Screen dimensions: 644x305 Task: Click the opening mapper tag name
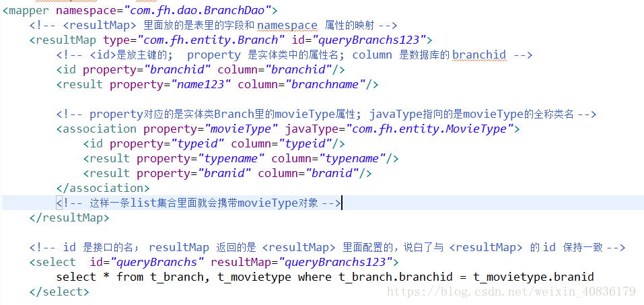tap(29, 10)
